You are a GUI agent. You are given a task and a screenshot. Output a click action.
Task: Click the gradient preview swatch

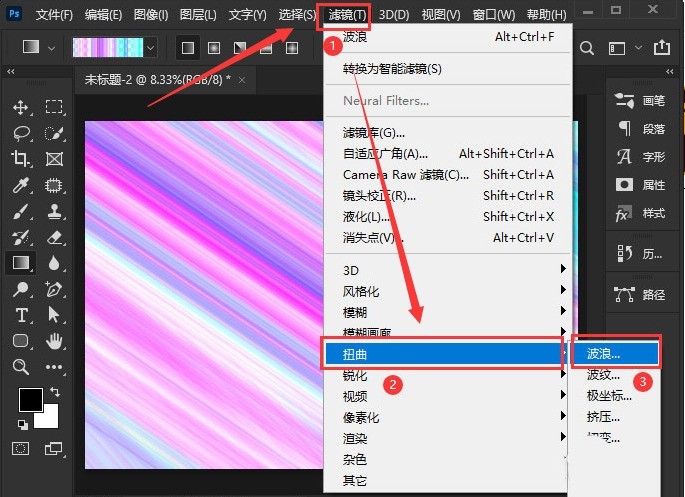pyautogui.click(x=108, y=48)
